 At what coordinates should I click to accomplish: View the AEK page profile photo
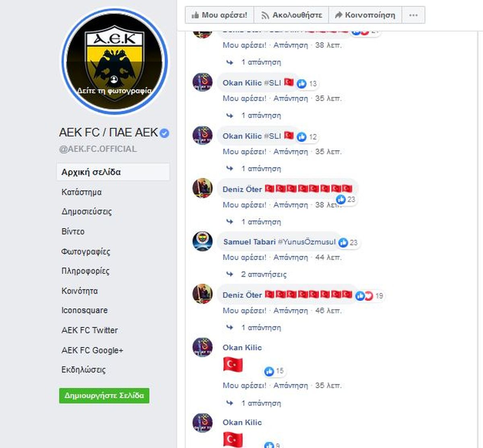115,61
